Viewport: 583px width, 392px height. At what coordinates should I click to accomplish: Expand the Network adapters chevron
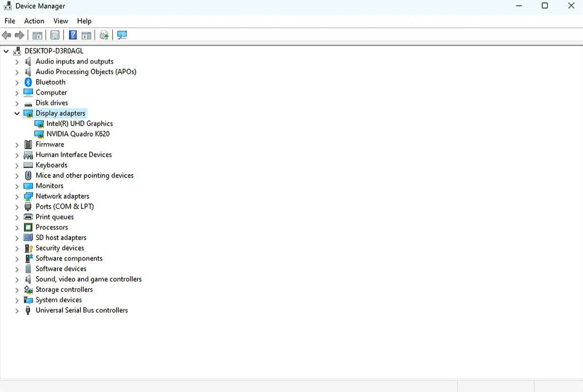point(17,196)
